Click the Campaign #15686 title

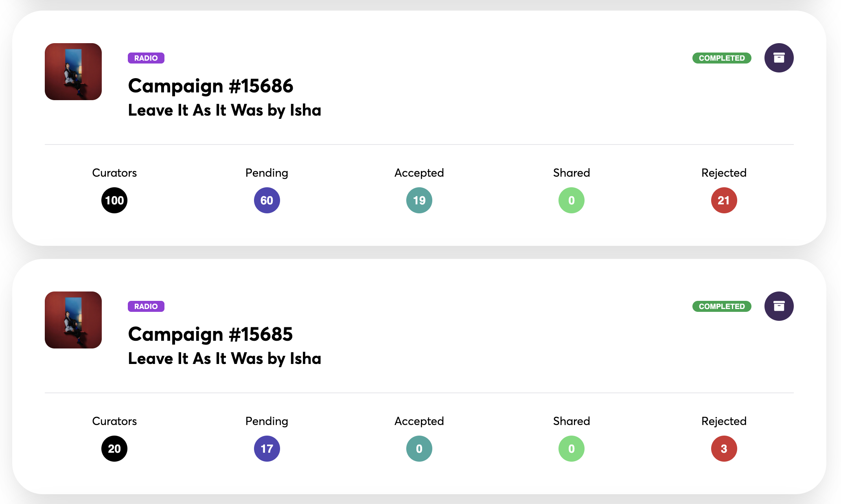click(210, 86)
